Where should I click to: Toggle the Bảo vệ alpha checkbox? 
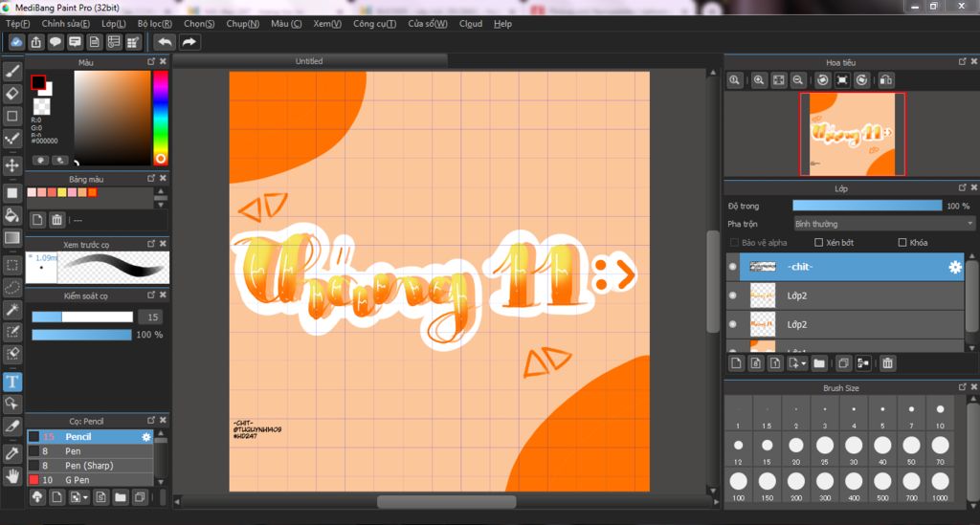(734, 242)
